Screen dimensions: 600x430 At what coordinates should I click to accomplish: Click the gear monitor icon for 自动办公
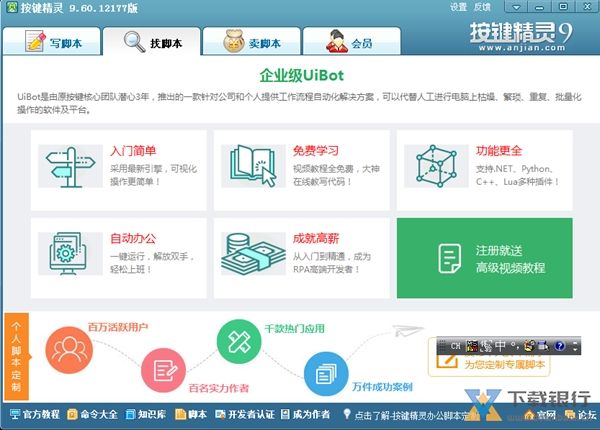point(70,253)
